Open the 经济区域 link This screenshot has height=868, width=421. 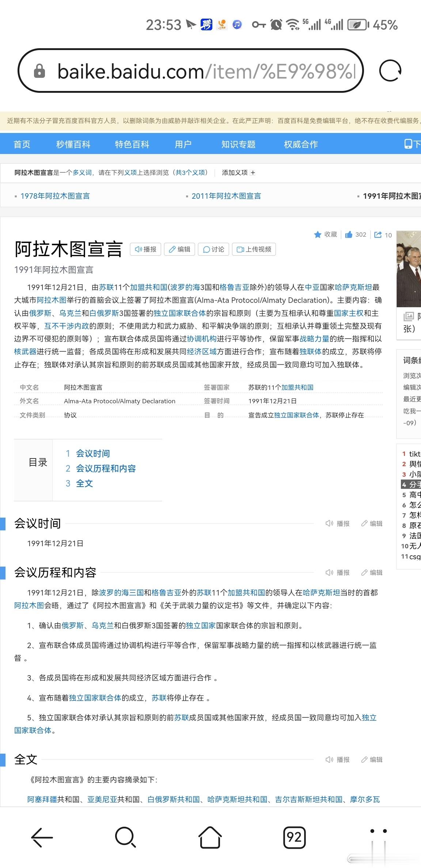(x=202, y=351)
